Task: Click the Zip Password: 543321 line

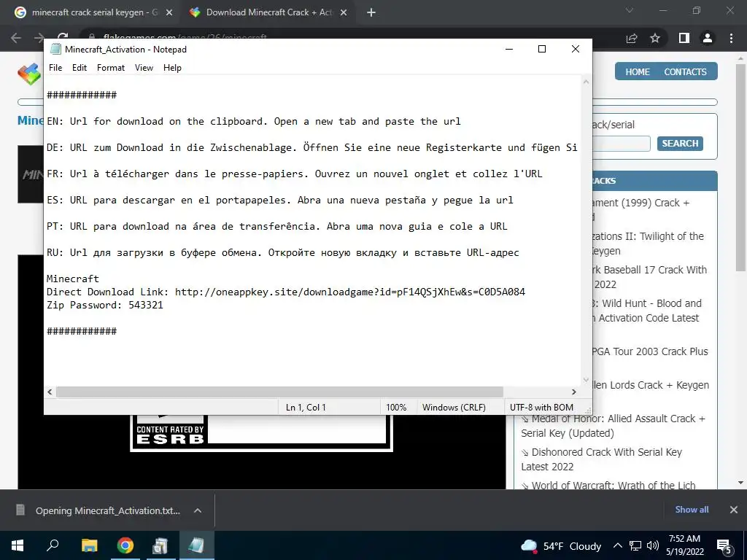Action: pos(105,305)
